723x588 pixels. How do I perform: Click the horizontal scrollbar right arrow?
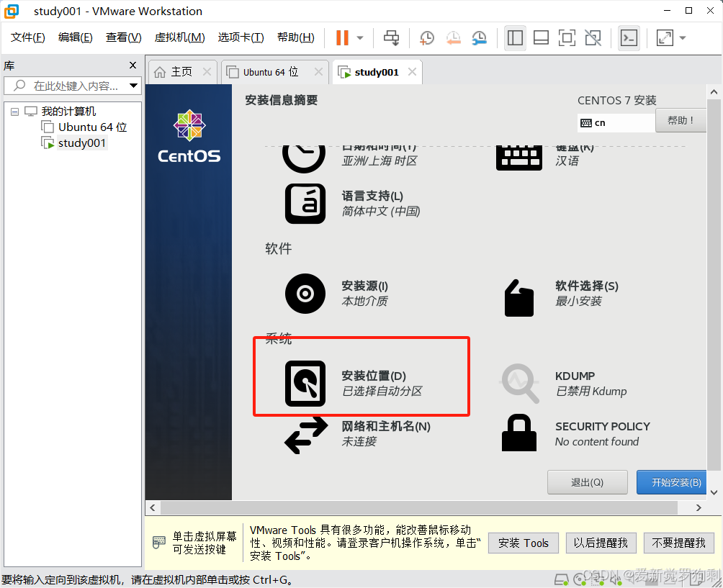[x=699, y=507]
